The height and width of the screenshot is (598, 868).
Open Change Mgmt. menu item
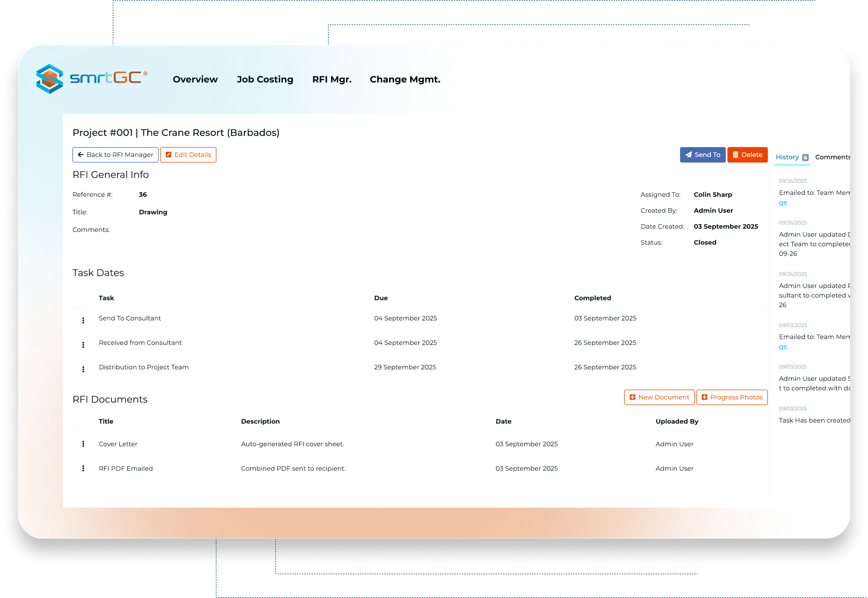(405, 79)
